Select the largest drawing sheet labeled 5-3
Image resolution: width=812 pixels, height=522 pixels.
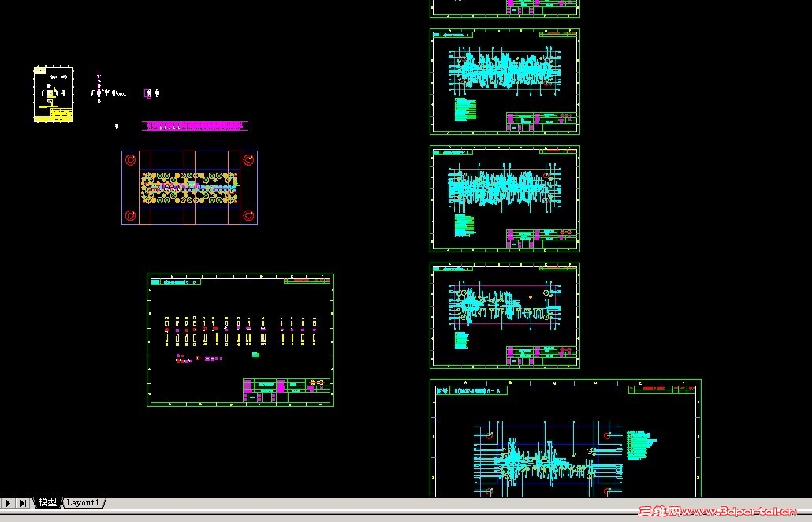pos(565,438)
